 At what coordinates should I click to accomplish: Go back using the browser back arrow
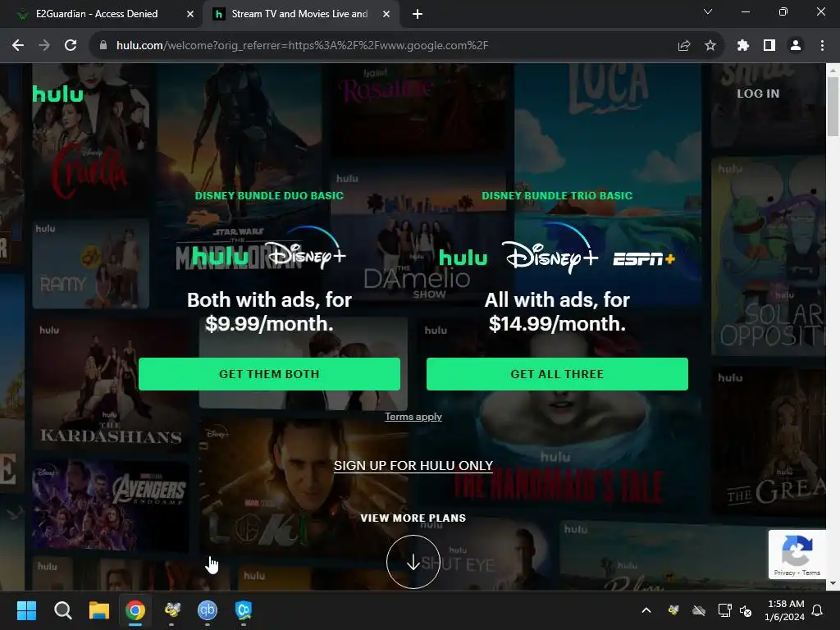coord(18,46)
